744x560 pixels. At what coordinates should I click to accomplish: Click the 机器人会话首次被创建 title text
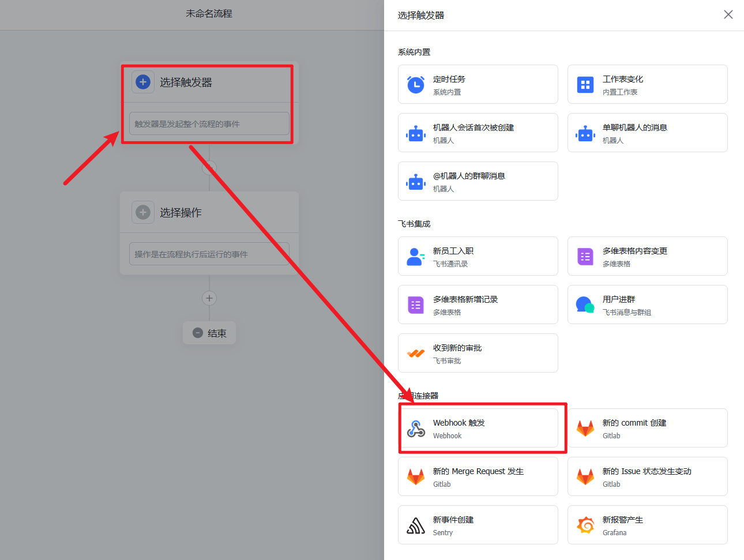pos(474,127)
